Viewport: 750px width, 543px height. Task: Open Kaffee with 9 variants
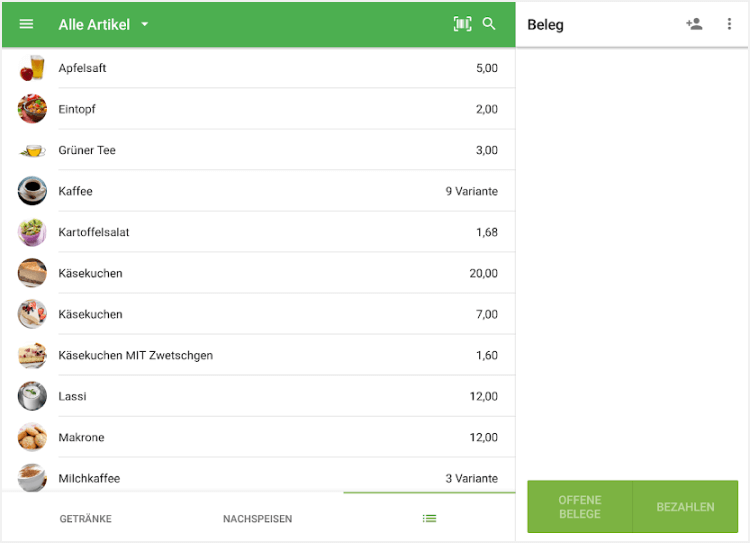tap(258, 191)
